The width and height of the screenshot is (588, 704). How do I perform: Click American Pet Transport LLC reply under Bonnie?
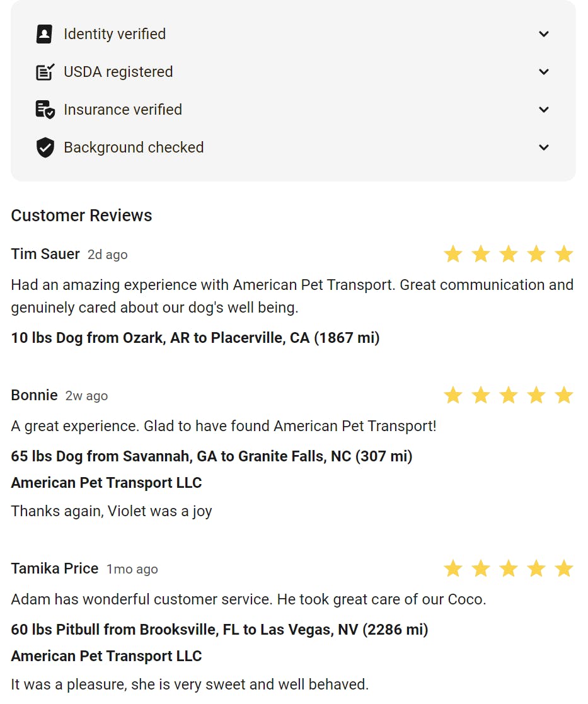point(107,483)
